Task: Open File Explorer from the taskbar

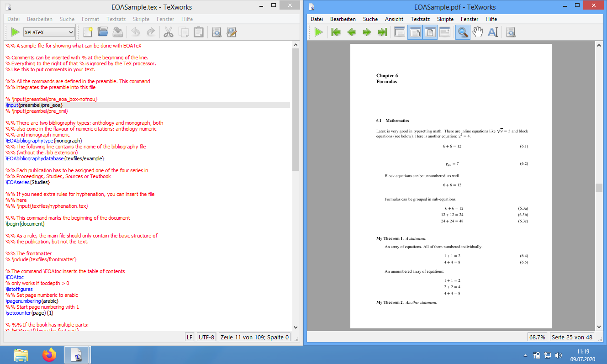Action: click(21, 355)
